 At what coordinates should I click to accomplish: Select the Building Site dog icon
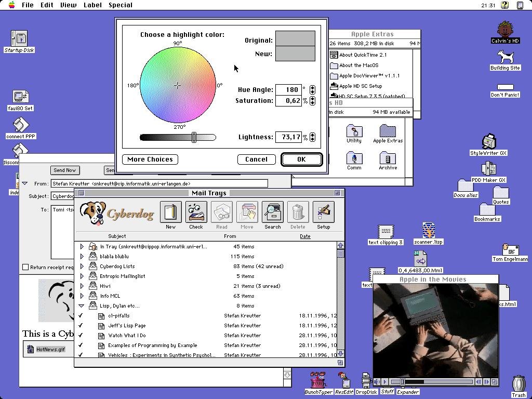click(505, 57)
